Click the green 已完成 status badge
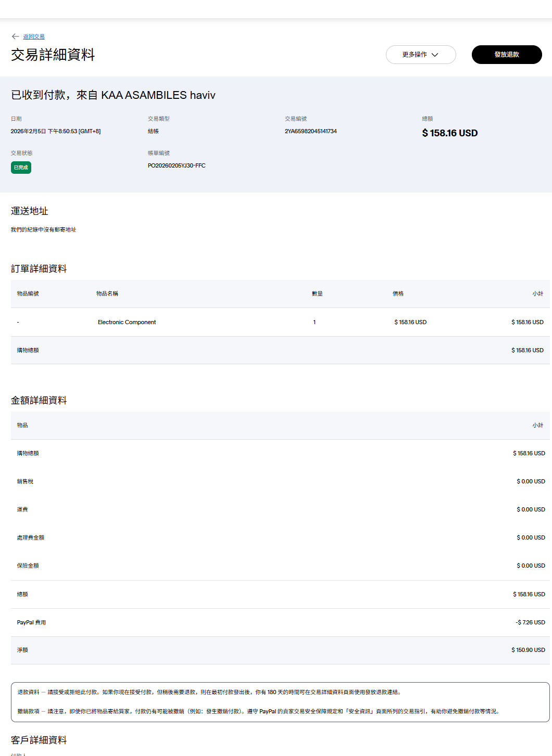552x756 pixels. pos(21,168)
